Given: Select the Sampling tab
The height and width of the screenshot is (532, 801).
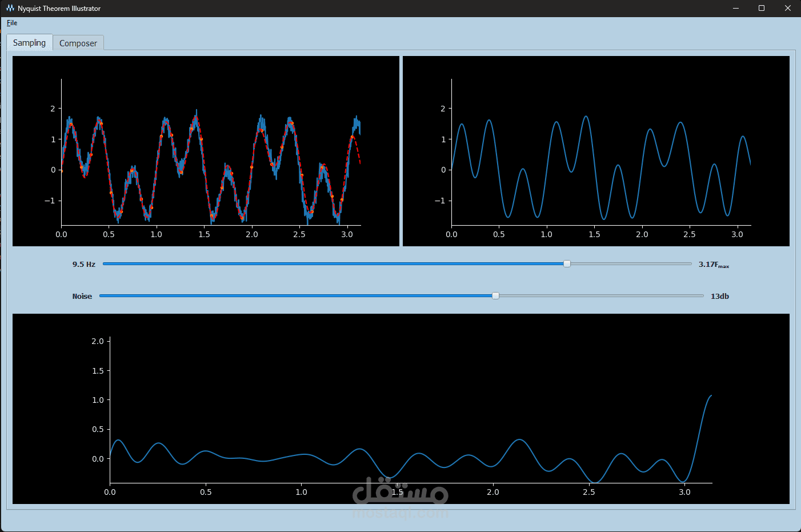Looking at the screenshot, I should pyautogui.click(x=30, y=42).
